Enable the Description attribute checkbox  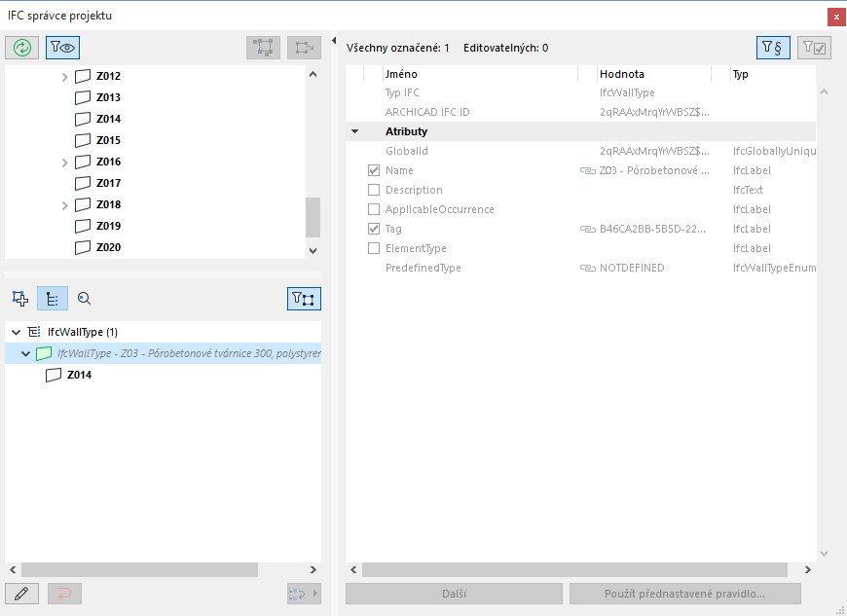pos(373,189)
